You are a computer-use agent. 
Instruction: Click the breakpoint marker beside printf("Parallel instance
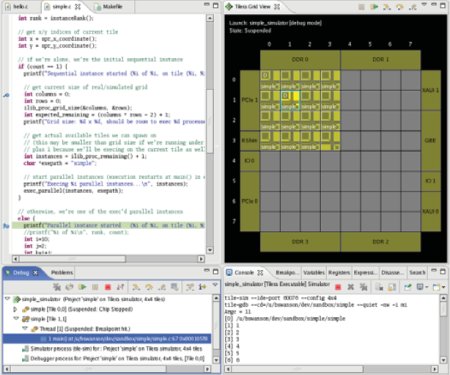(x=6, y=226)
